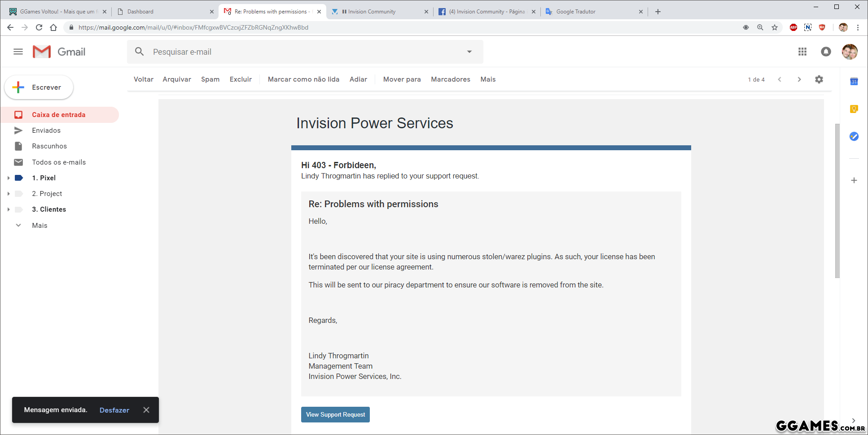Expand the Mais section in sidebar
The image size is (868, 435).
click(x=18, y=225)
